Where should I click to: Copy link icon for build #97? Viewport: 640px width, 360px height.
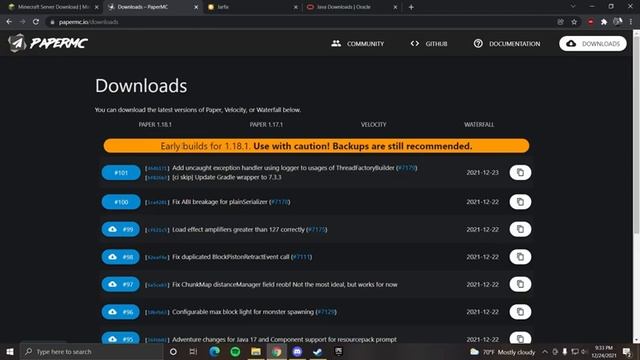520,284
